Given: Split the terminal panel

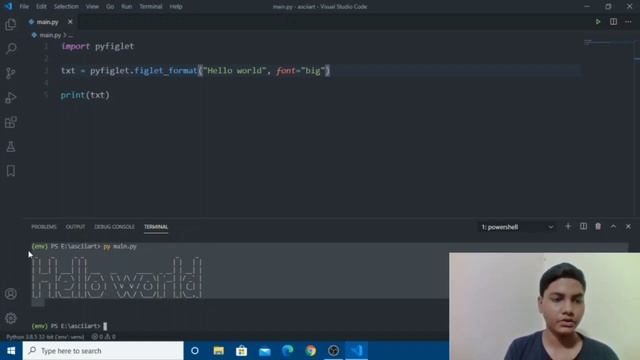Looking at the screenshot, I should 583,227.
